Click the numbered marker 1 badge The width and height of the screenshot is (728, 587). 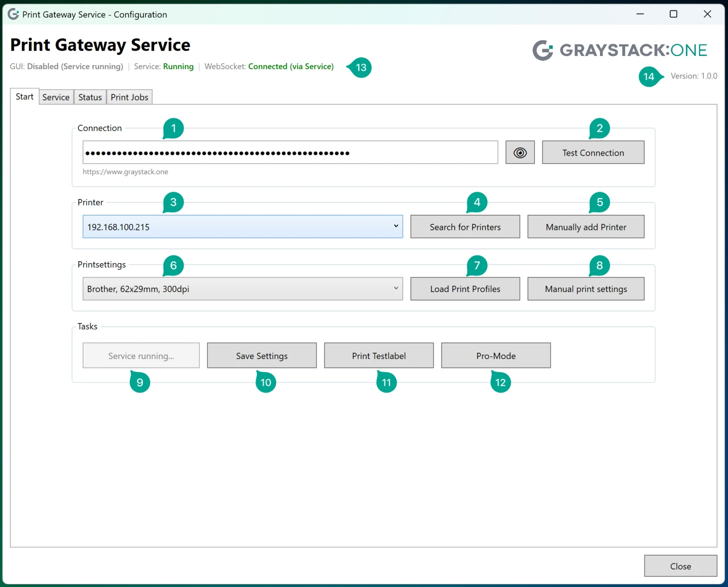pos(173,128)
